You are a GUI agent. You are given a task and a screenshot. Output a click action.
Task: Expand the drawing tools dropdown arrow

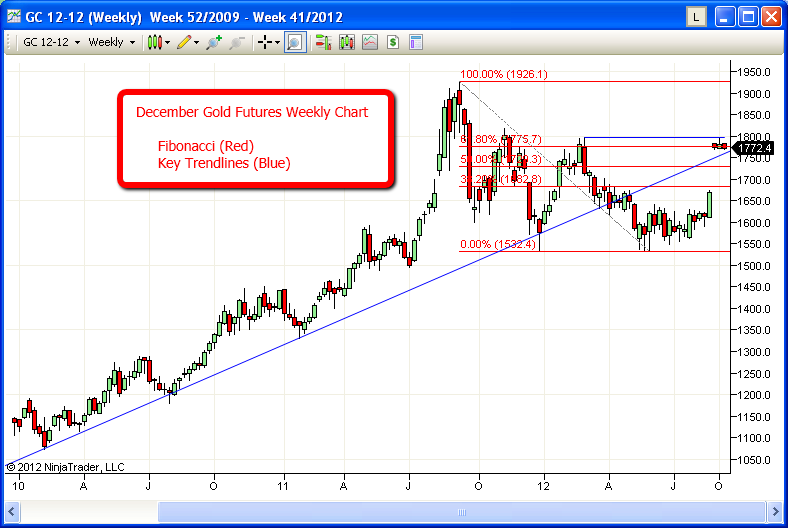click(x=197, y=42)
